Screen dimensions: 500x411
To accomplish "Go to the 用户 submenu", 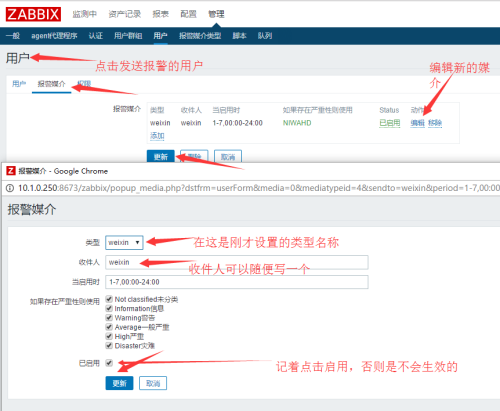I will [160, 36].
